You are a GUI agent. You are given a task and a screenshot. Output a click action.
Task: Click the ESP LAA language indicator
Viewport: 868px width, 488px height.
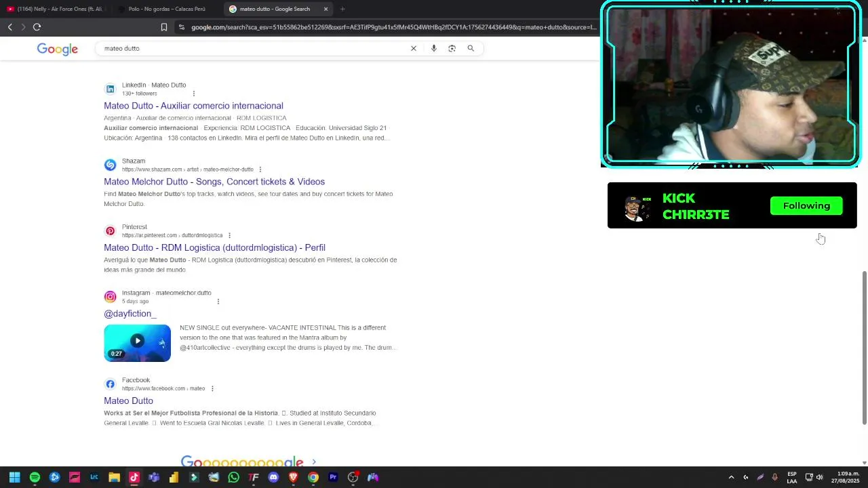[x=792, y=477]
